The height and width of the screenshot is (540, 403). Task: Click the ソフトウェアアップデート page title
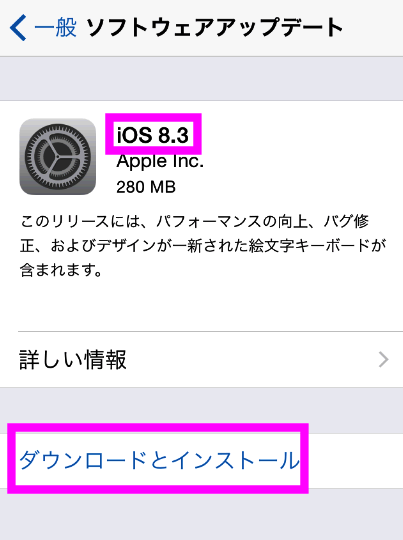pyautogui.click(x=214, y=28)
